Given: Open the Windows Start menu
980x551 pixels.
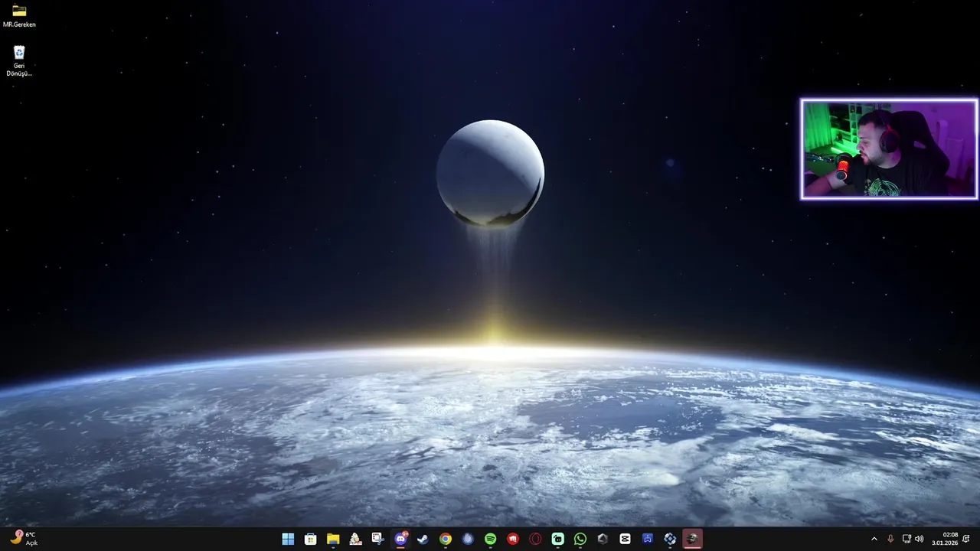Looking at the screenshot, I should (x=288, y=539).
